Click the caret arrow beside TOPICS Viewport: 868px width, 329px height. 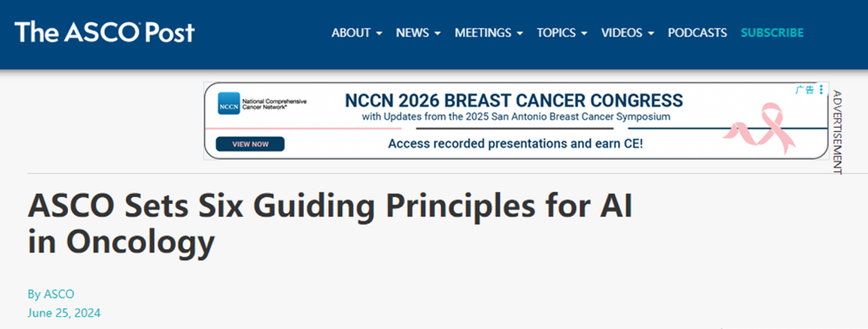584,33
